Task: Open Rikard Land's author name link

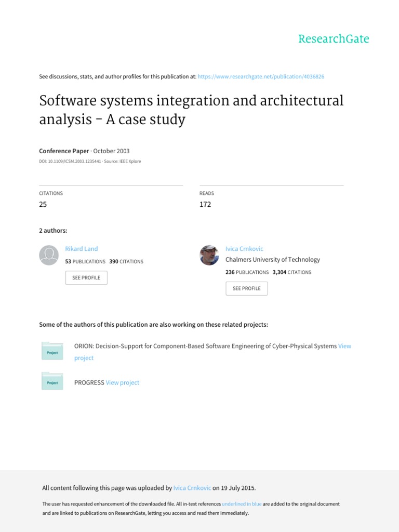Action: coord(82,249)
